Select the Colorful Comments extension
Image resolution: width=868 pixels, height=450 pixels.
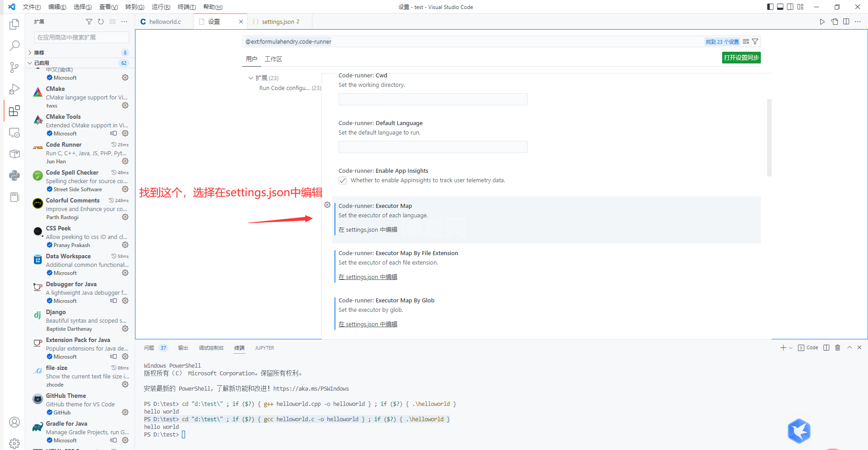pos(80,209)
